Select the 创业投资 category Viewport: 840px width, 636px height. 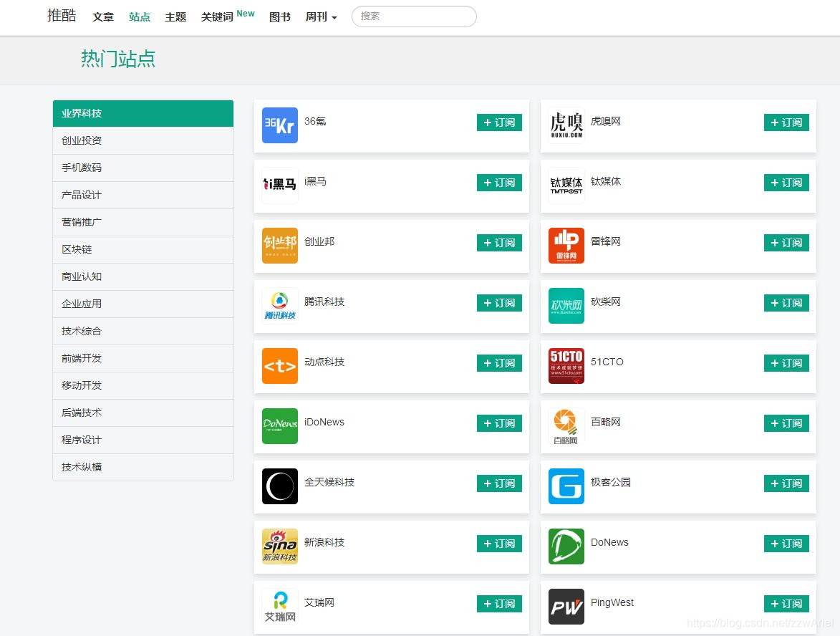click(143, 140)
